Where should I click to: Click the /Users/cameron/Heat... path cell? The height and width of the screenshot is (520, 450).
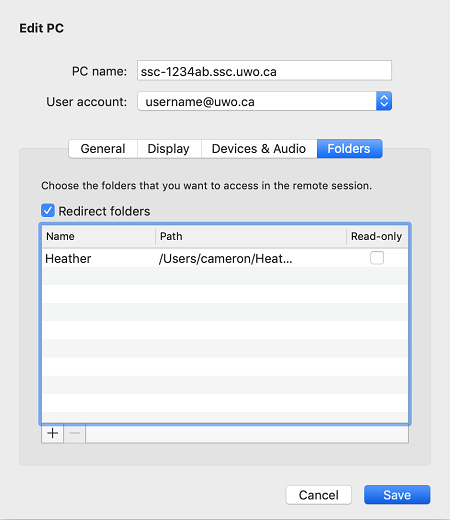(226, 259)
